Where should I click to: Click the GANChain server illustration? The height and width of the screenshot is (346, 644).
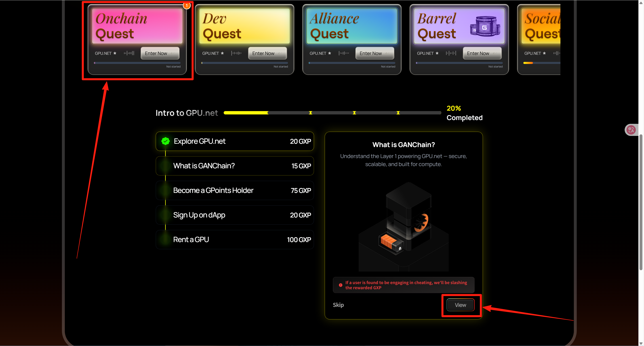pyautogui.click(x=404, y=226)
